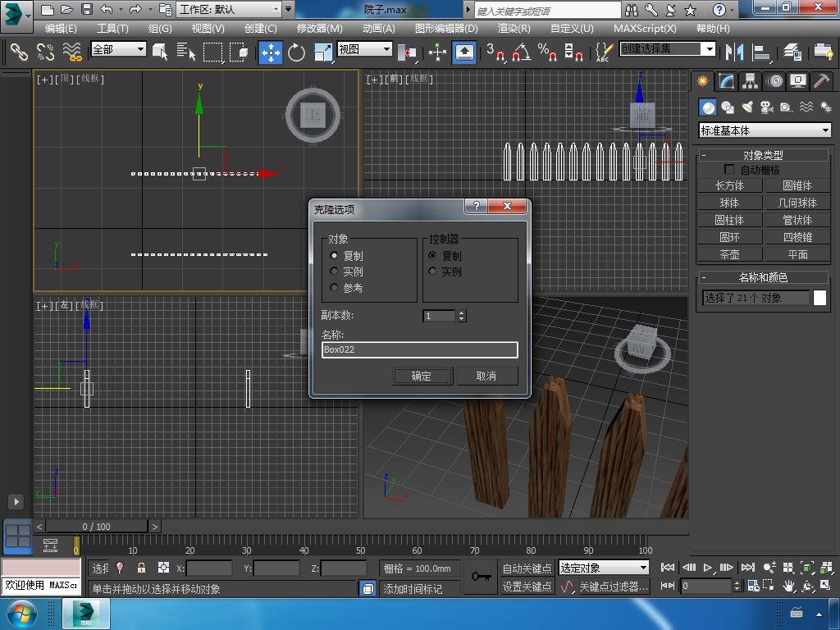The width and height of the screenshot is (840, 630).
Task: Toggle the selection lock padlock
Action: click(141, 568)
